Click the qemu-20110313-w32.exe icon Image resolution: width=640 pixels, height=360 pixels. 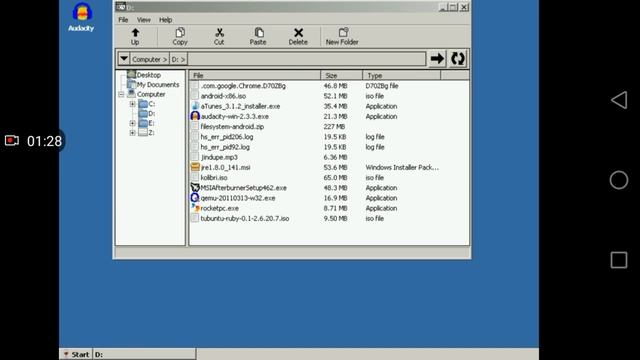click(195, 198)
